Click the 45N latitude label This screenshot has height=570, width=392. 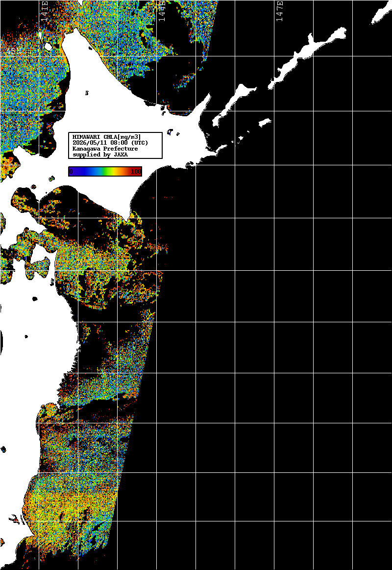(x=13, y=52)
